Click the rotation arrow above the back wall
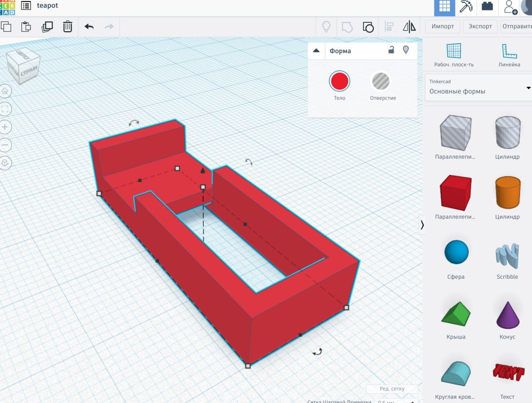This screenshot has width=532, height=403. click(134, 123)
